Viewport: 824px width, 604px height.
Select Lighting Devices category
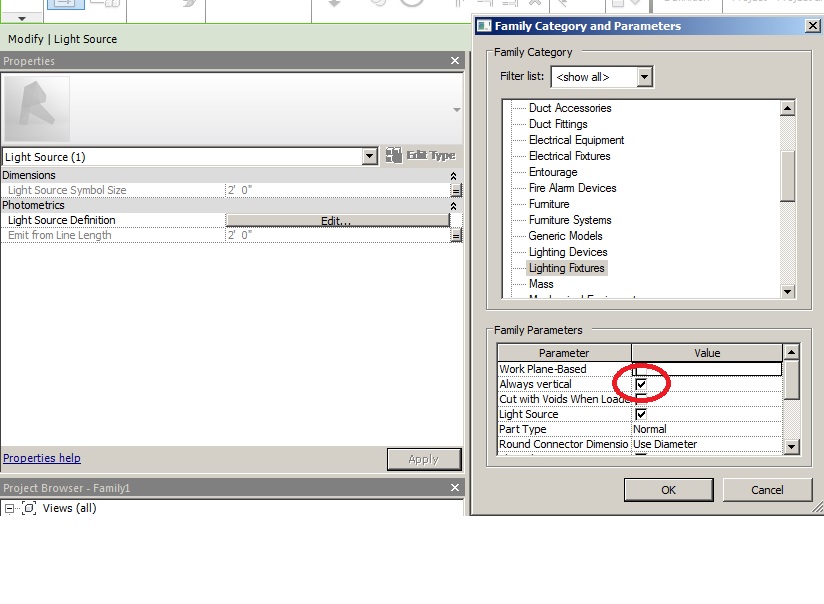568,252
